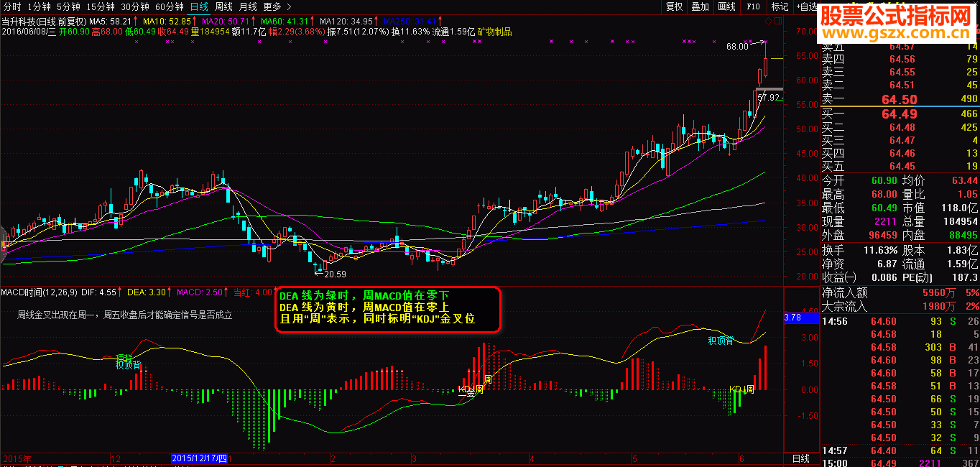Click the 市值 118.0亿 value
Image resolution: width=980 pixels, height=467 pixels.
click(961, 208)
